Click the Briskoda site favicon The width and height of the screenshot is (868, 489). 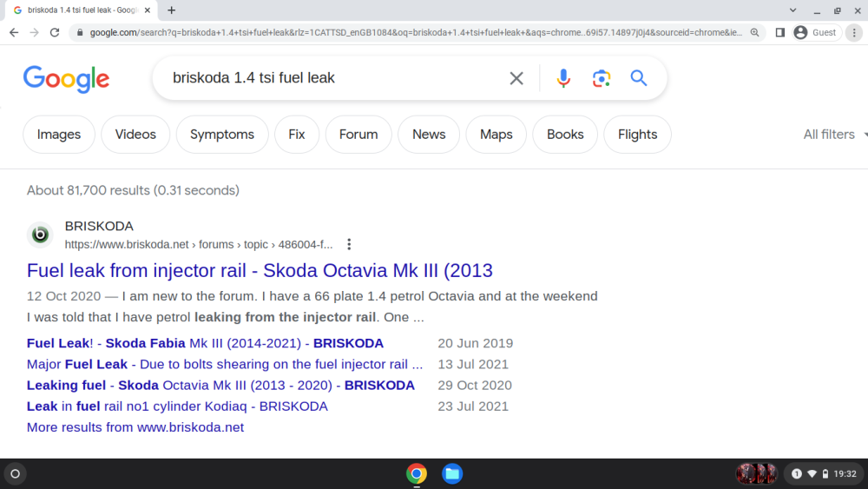click(40, 235)
